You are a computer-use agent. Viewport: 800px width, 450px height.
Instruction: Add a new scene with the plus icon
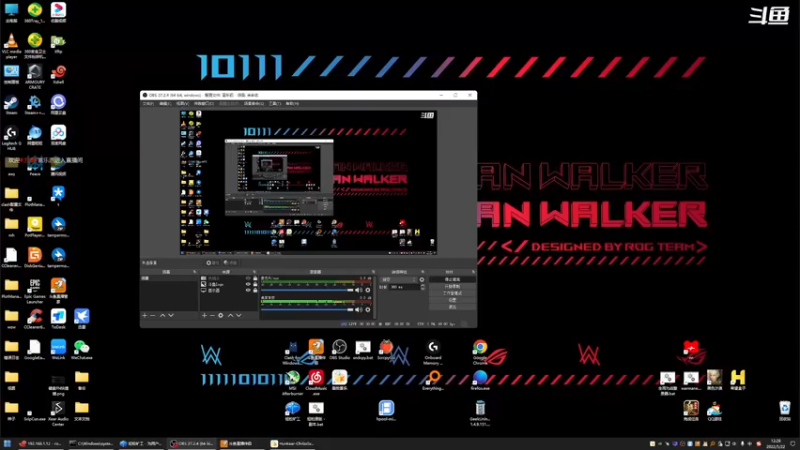(145, 316)
